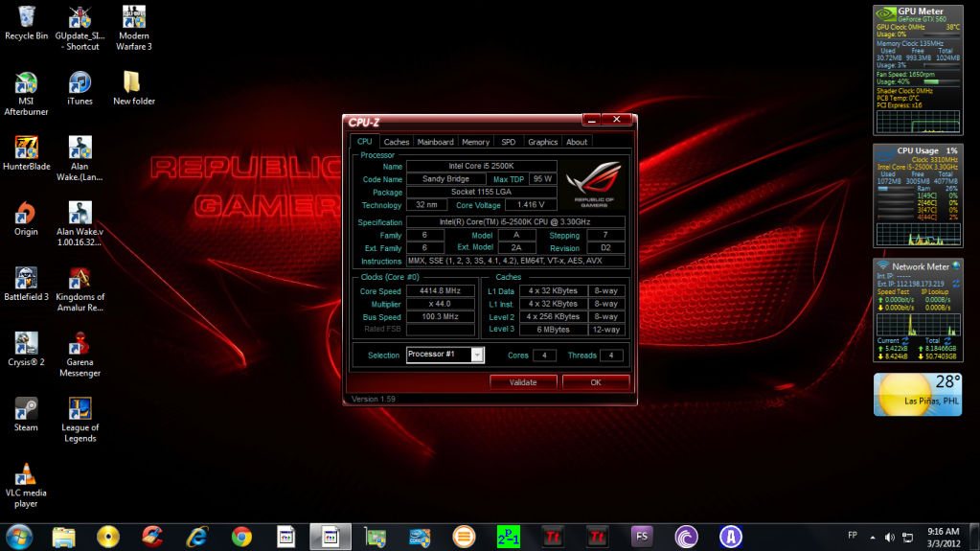Select Alan Wake.v 1.00.16.32 desktop icon
The image size is (980, 551).
pyautogui.click(x=80, y=224)
